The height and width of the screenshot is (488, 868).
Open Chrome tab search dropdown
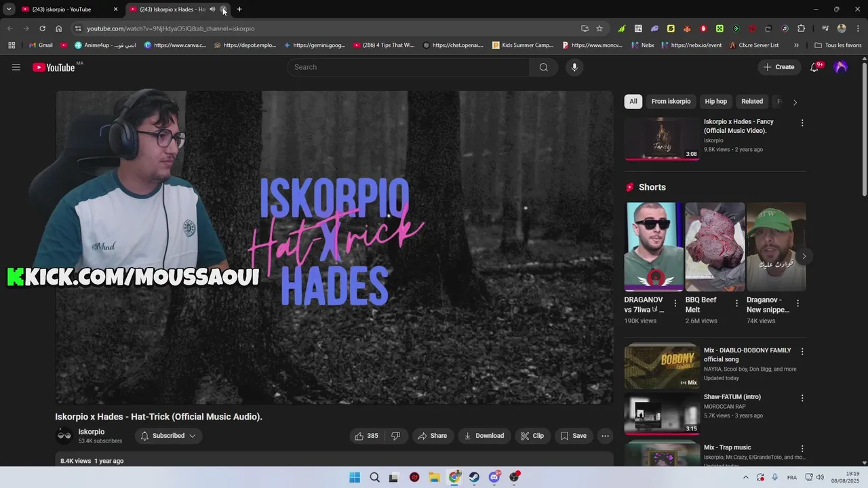[x=9, y=9]
